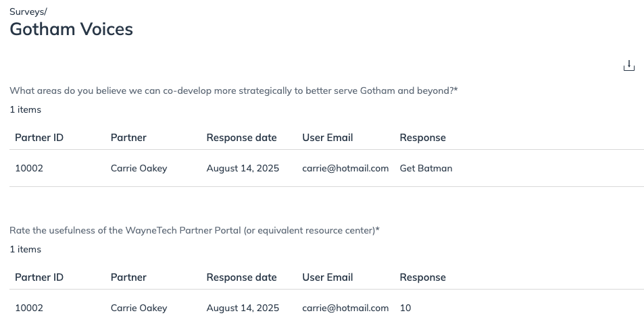Select Carrie Oakey in the Get Batman row
This screenshot has width=644, height=326.
(x=139, y=168)
